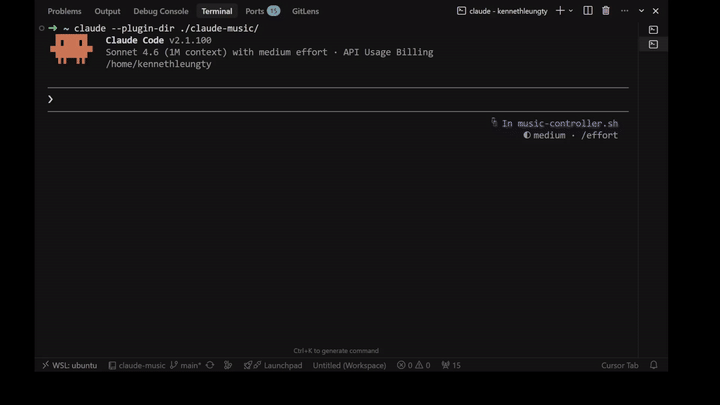Viewport: 720px width, 405px height.
Task: Click the In music-controller.sh context indicator
Action: [x=555, y=123]
